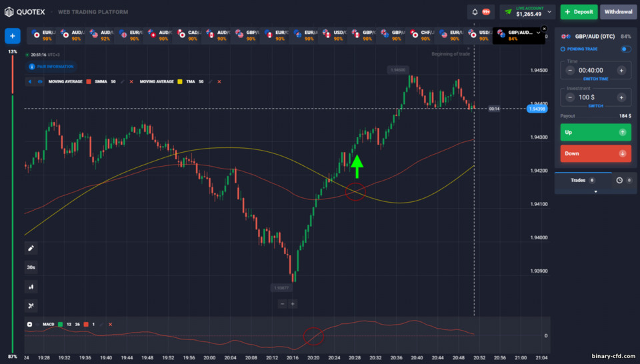640x364 pixels.
Task: Open the candlestick chart type selector
Action: tap(31, 287)
